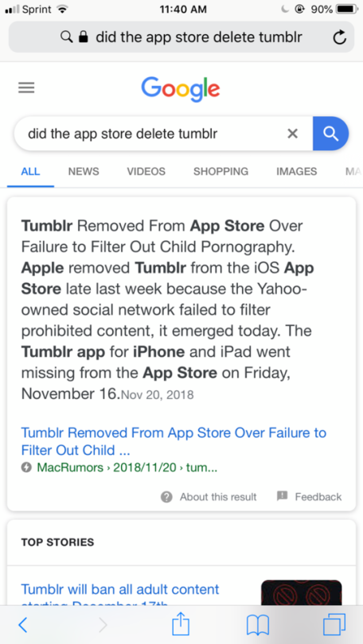Switch to the News tab
This screenshot has width=363, height=644.
click(84, 171)
